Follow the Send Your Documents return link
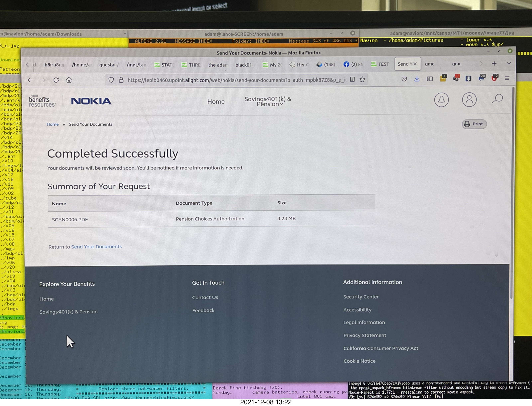 pyautogui.click(x=96, y=246)
